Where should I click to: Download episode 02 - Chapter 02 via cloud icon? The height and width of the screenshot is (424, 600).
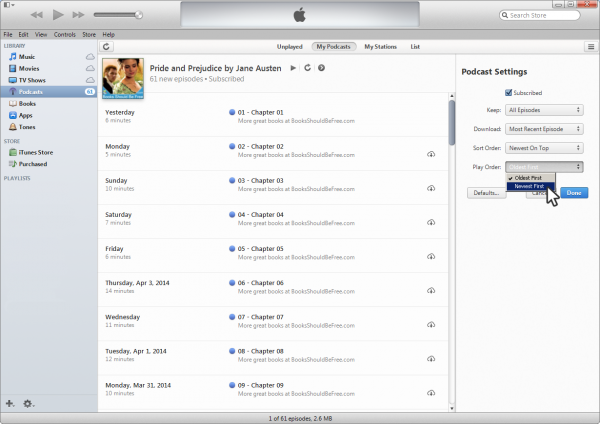(x=430, y=154)
